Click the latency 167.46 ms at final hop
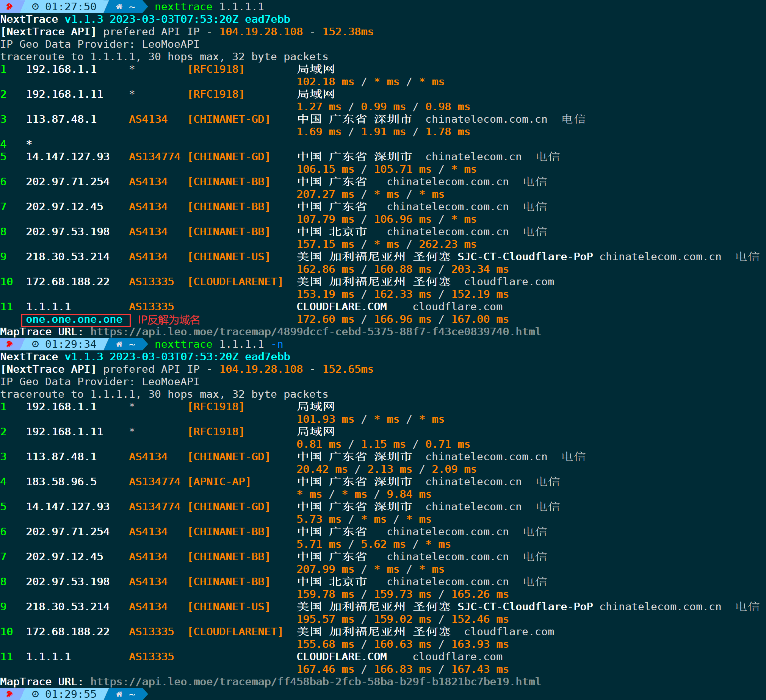Viewport: 766px width, 700px height. click(325, 669)
